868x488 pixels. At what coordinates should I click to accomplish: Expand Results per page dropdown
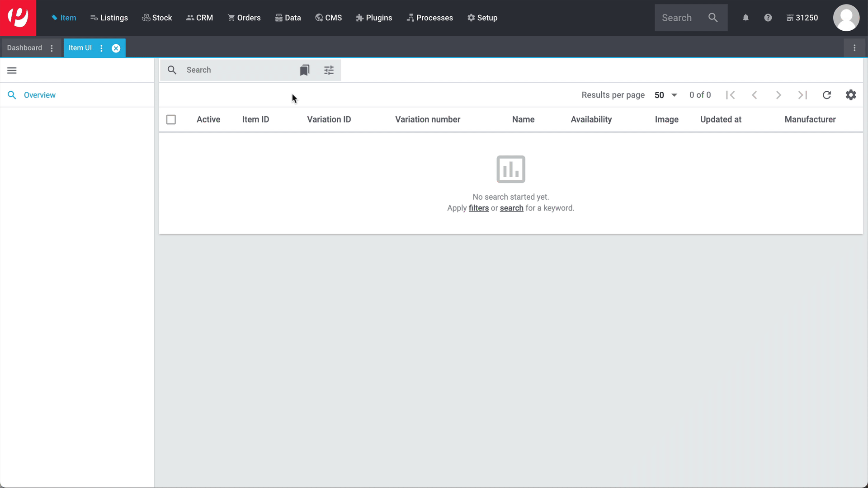tap(666, 95)
